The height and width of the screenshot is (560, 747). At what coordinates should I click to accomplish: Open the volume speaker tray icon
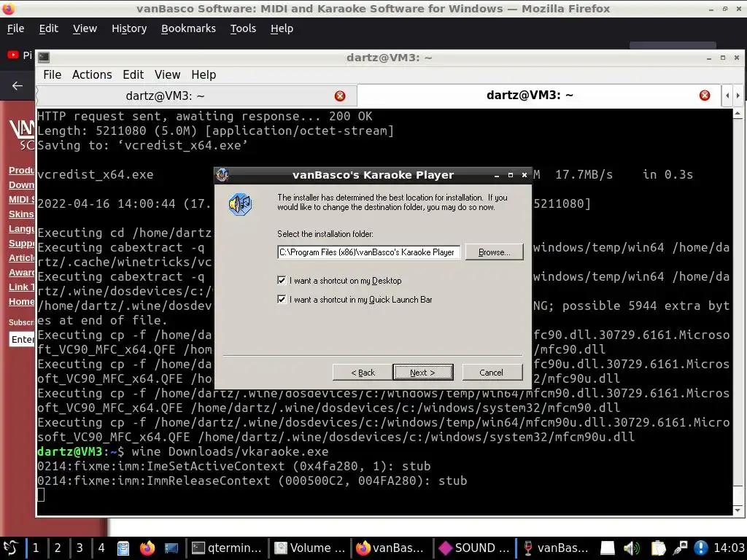point(632,548)
